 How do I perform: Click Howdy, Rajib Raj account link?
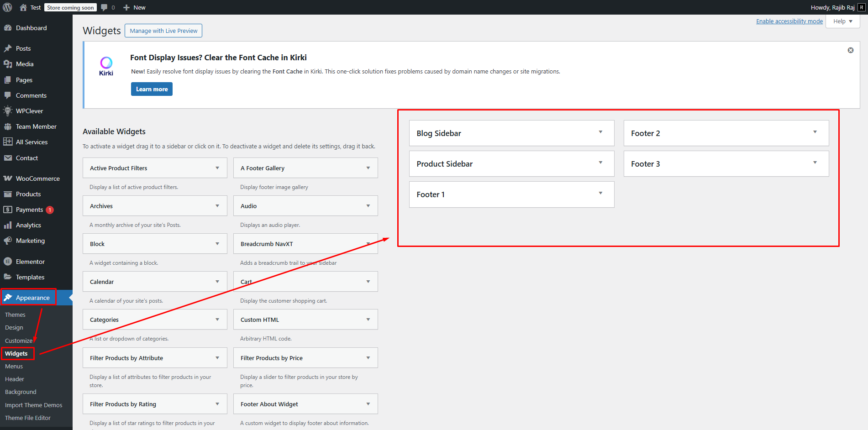coord(833,7)
